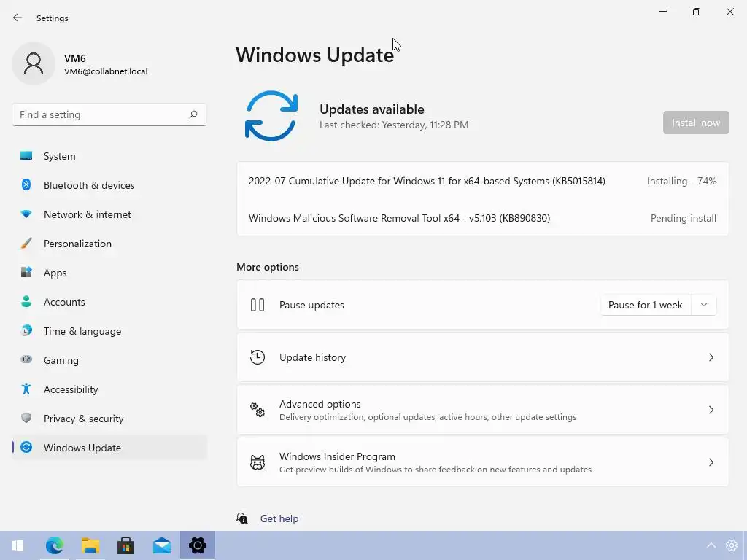Screen dimensions: 747x560
Task: Click the System monitor icon in sidebar
Action: tap(26, 156)
